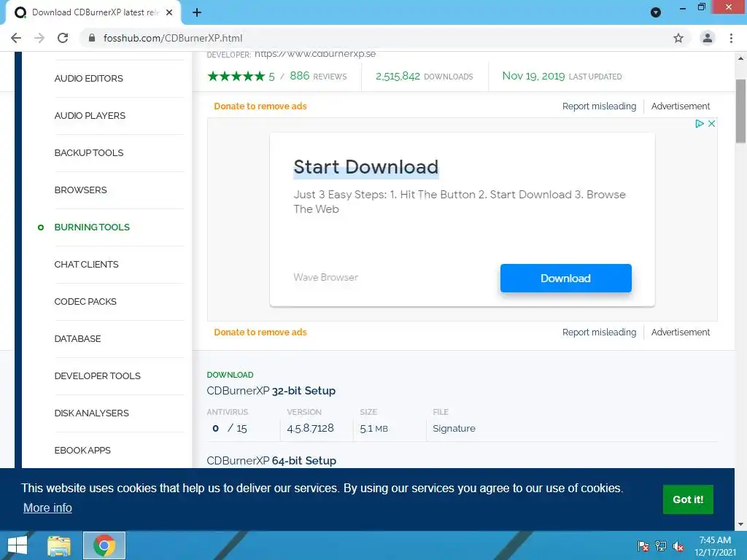The image size is (747, 560).
Task: Click the lower Donate to remove ads link
Action: pos(260,332)
